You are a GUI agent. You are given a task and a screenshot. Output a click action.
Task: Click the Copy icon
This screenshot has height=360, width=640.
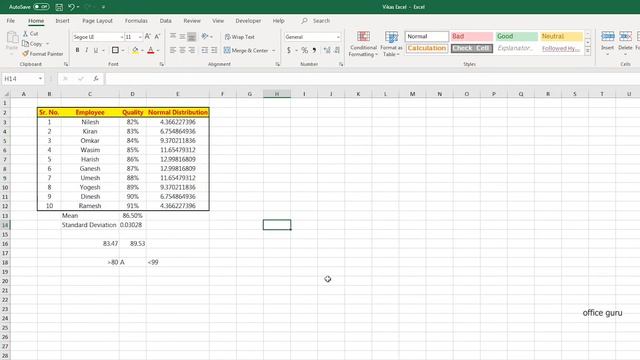pos(25,43)
